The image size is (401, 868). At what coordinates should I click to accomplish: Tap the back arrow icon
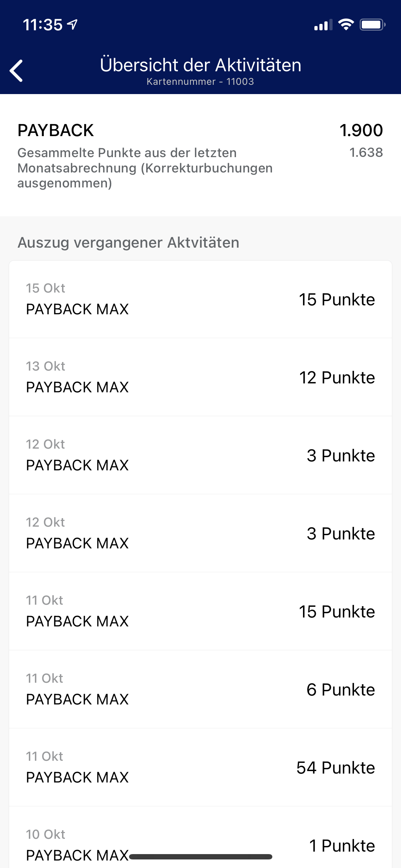click(x=16, y=71)
